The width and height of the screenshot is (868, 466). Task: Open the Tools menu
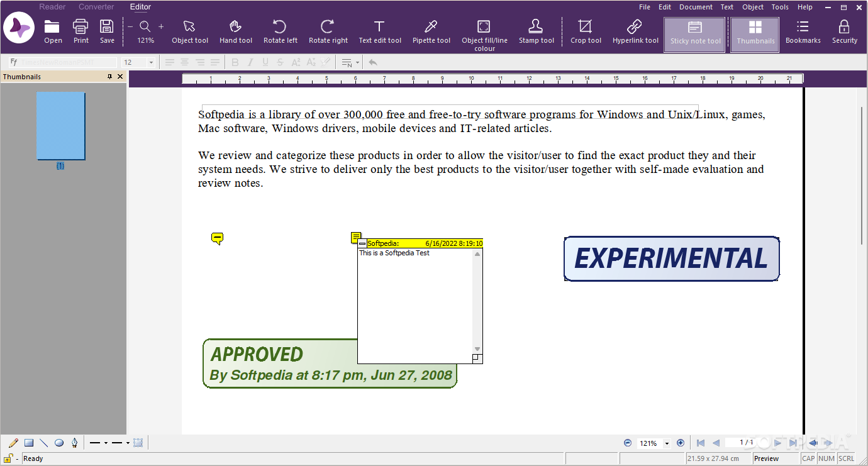(x=780, y=7)
